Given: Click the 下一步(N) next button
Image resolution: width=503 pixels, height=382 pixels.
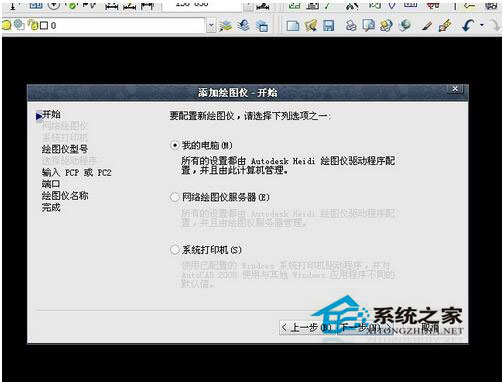Looking at the screenshot, I should [365, 328].
